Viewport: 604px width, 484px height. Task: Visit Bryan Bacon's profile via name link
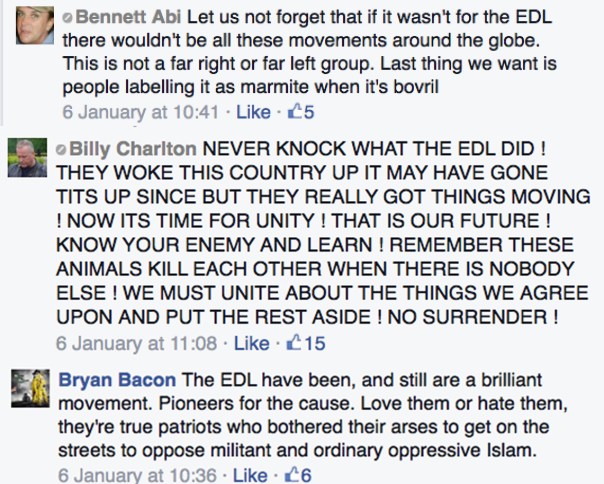point(116,381)
